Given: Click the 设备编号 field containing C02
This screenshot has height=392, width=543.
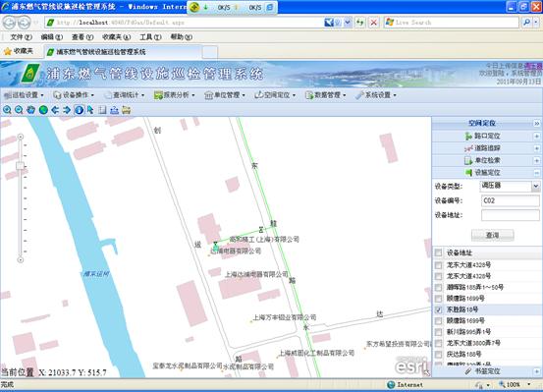Looking at the screenshot, I should [x=510, y=200].
